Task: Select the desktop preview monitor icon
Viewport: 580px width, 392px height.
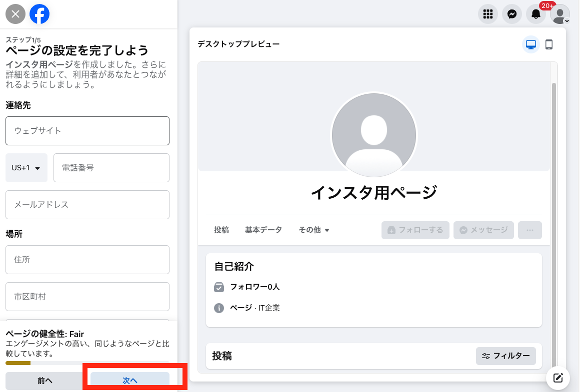Action: pos(530,44)
